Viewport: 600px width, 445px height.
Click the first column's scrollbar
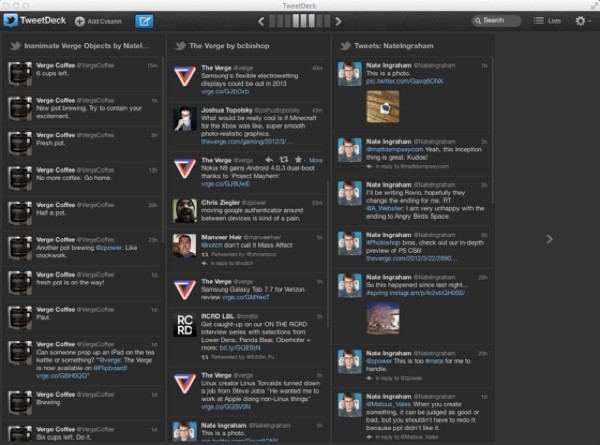pyautogui.click(x=163, y=149)
